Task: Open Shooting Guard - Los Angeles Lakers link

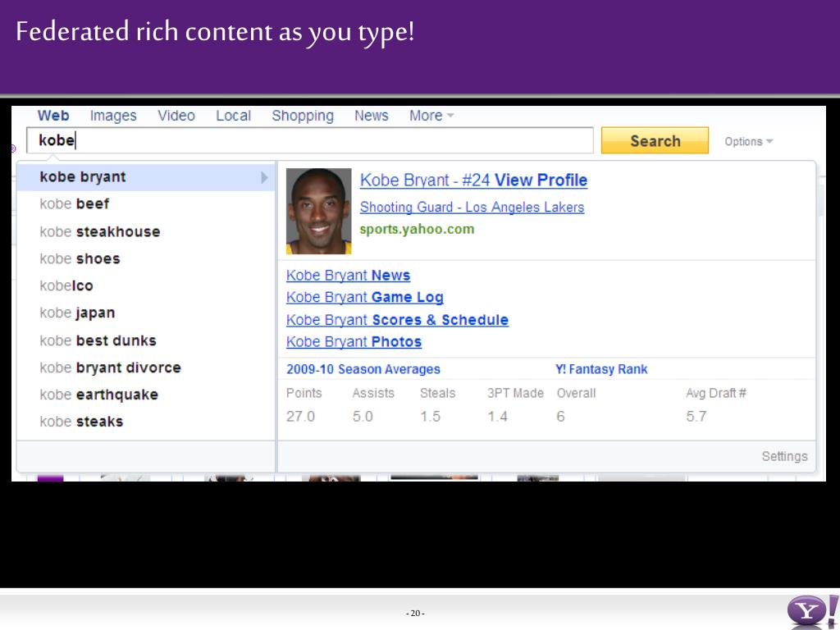Action: [472, 208]
